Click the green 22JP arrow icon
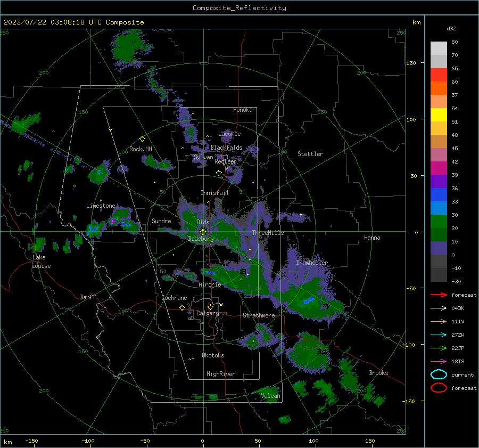This screenshot has width=479, height=448. 439,348
